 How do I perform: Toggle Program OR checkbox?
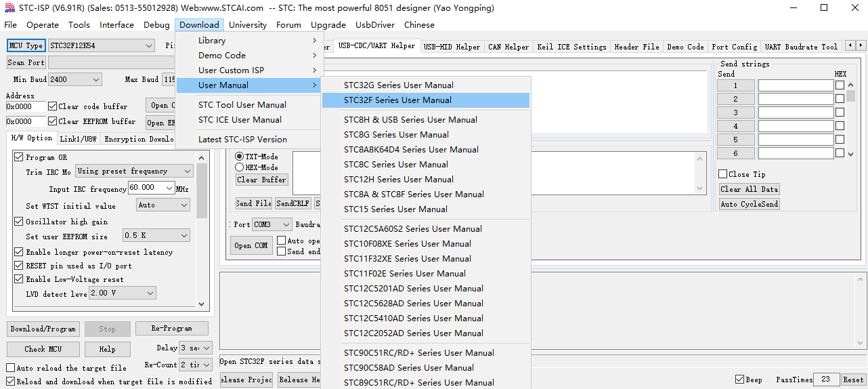click(19, 157)
